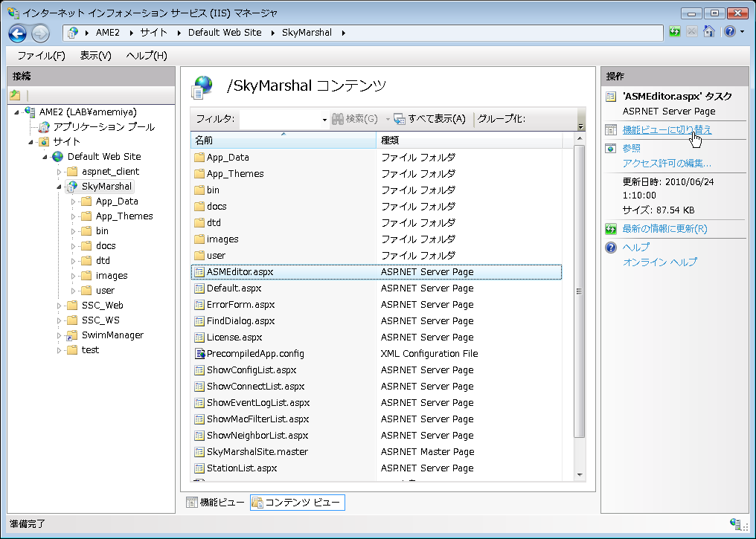This screenshot has height=539, width=756.
Task: Collapse the AME2 server tree node
Action: coord(16,112)
